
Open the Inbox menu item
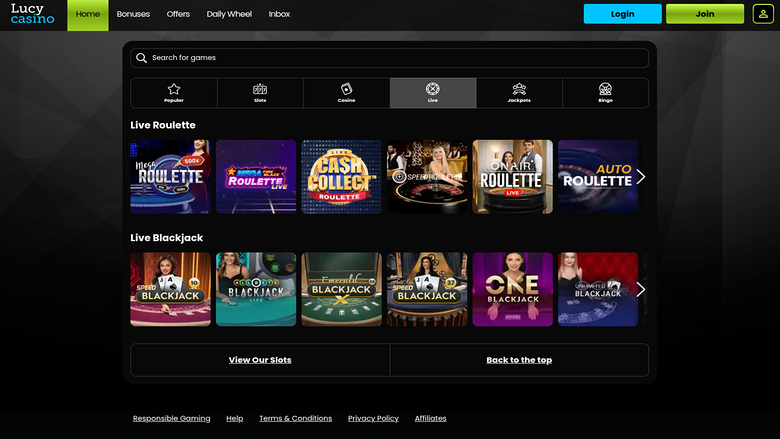click(x=279, y=15)
